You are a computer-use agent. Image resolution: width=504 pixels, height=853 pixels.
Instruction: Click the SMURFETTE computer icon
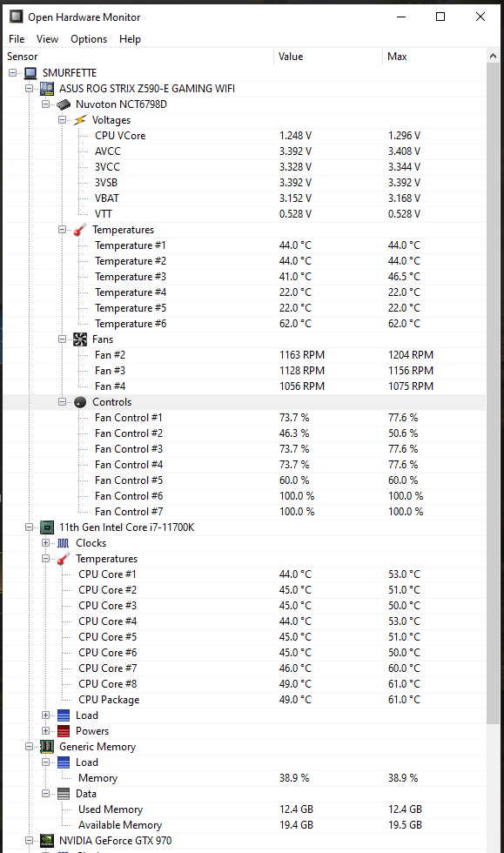(x=29, y=72)
